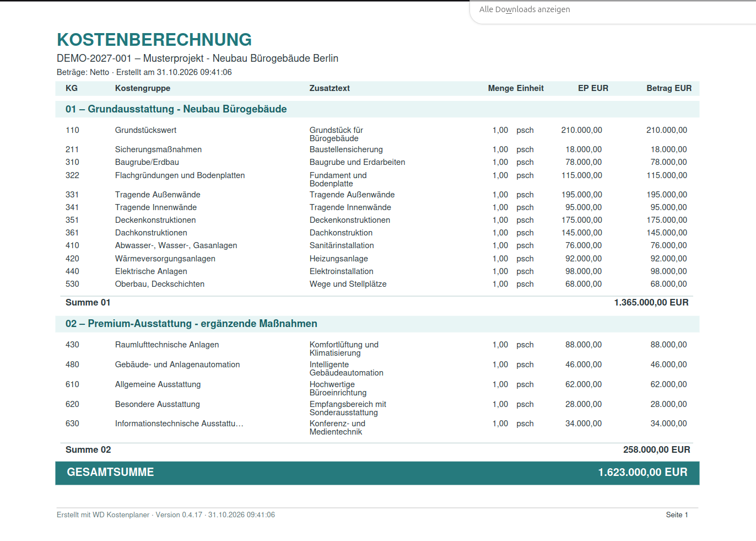Click the 'Wärmeversorgungsanlagen' row label
756x541 pixels.
(x=165, y=259)
